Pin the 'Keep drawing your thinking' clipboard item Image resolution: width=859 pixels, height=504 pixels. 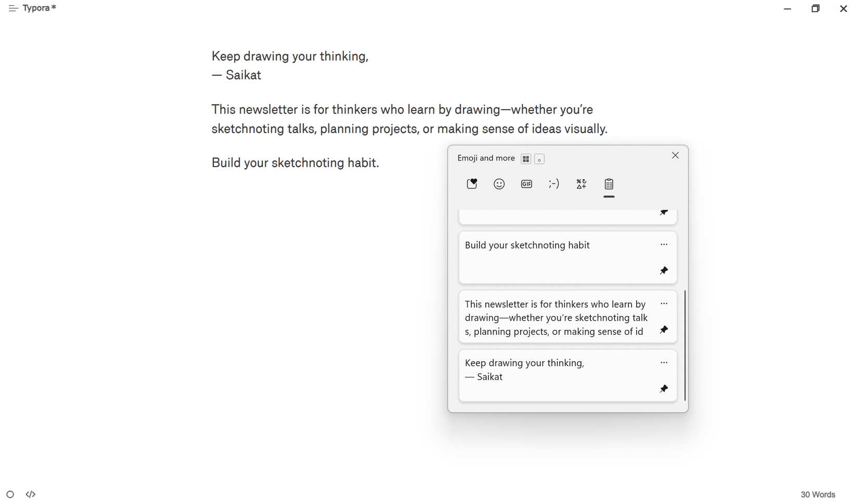click(x=664, y=388)
